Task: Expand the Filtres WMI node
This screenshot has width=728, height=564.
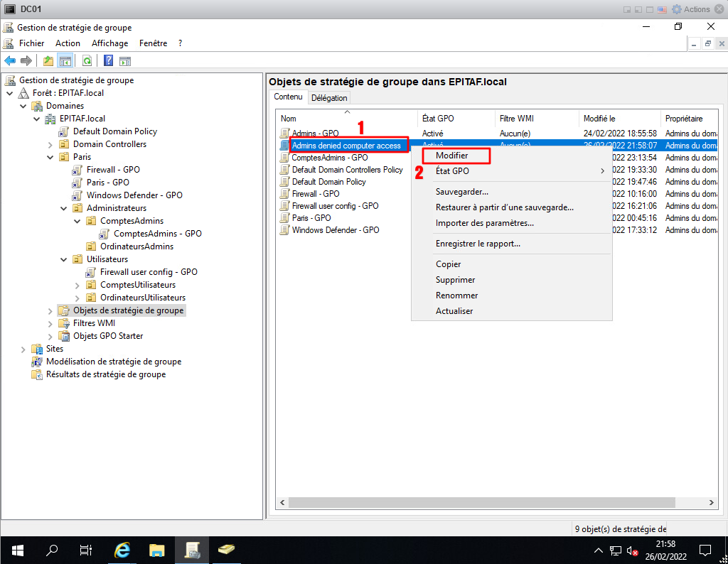Action: coord(50,323)
